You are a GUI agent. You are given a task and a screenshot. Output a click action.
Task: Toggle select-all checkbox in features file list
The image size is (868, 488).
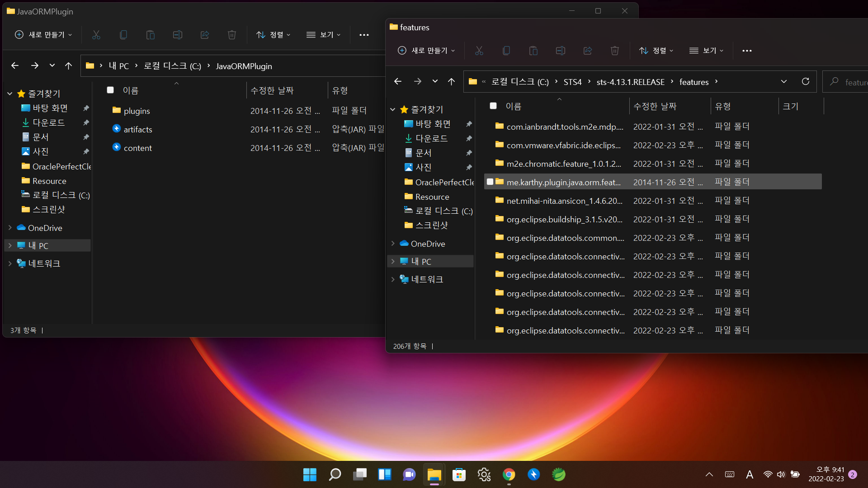493,106
